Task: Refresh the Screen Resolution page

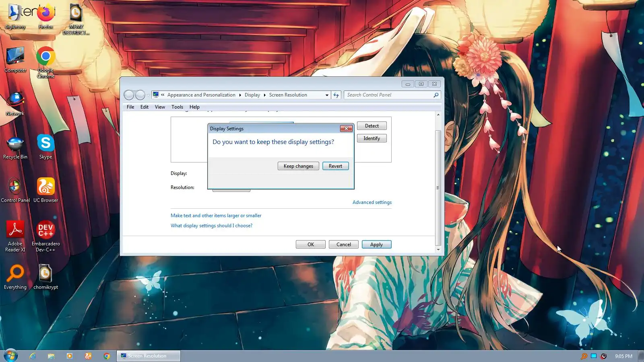Action: pos(336,95)
